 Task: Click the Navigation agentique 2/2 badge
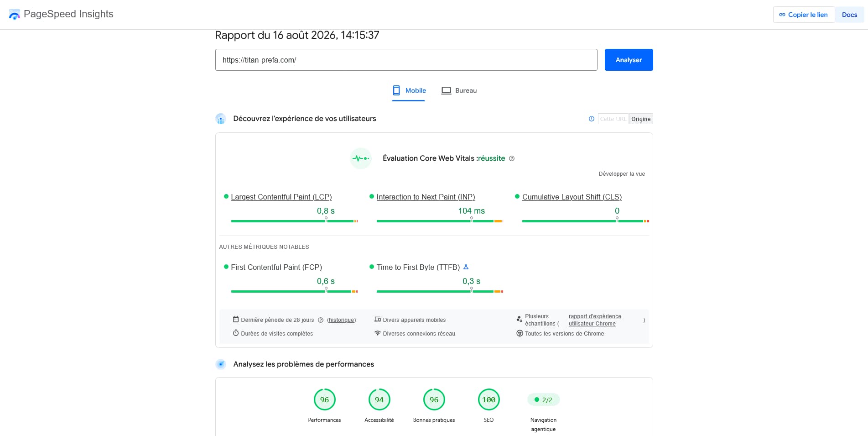543,399
